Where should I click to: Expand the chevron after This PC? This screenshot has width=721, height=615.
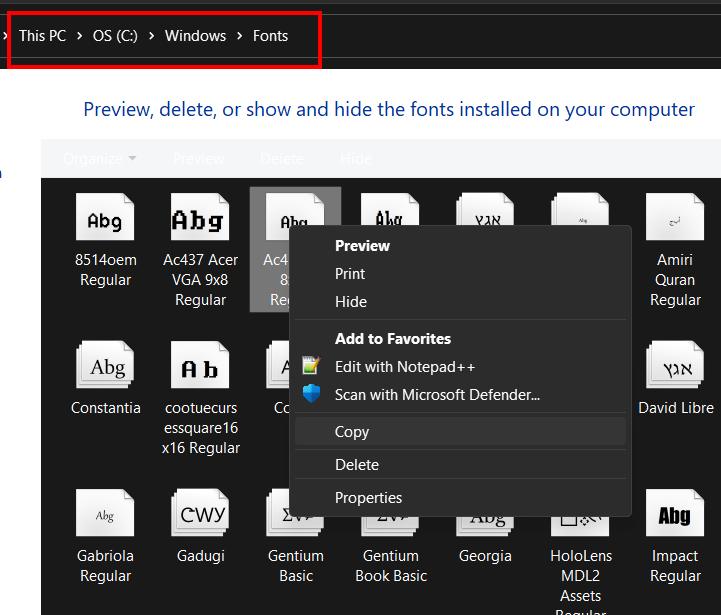79,36
